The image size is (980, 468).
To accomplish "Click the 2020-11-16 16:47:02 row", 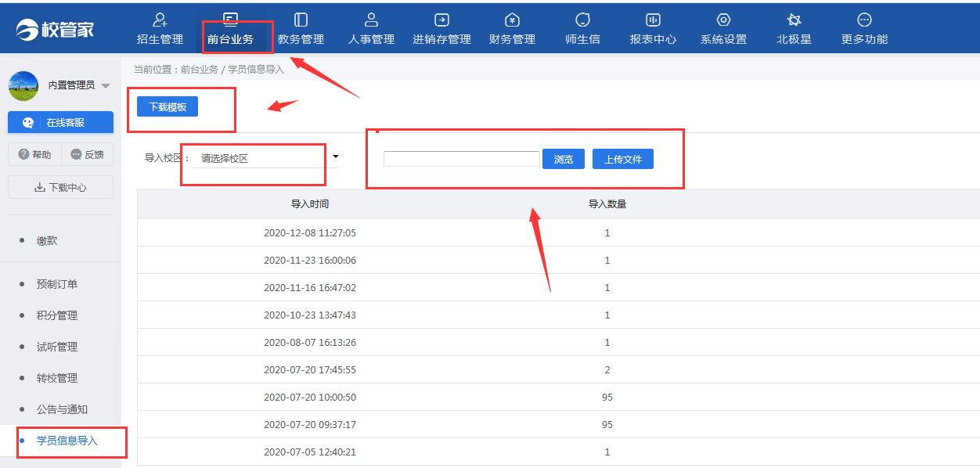I will point(559,287).
